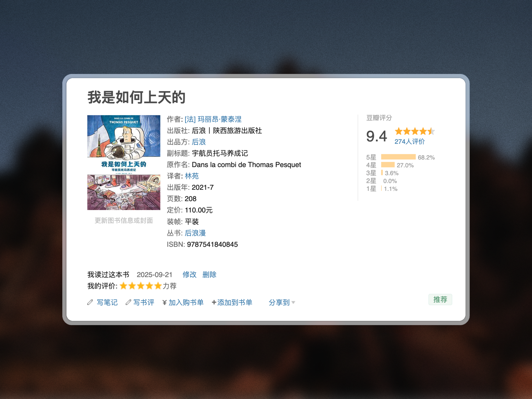
Task: Click the pencil icon beside 写笔记
Action: pos(90,302)
